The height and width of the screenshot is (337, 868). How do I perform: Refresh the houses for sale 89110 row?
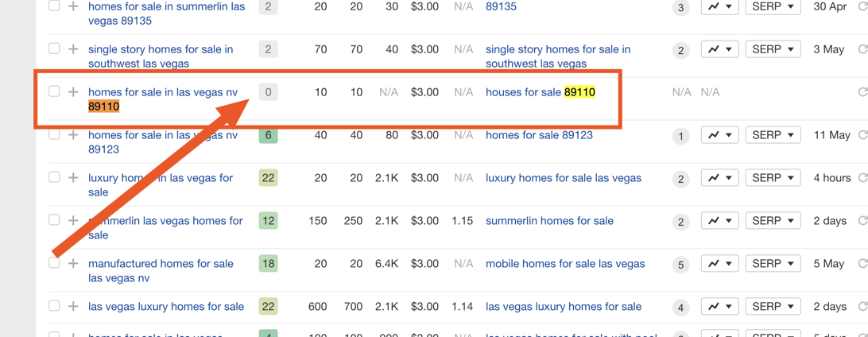coord(862,92)
